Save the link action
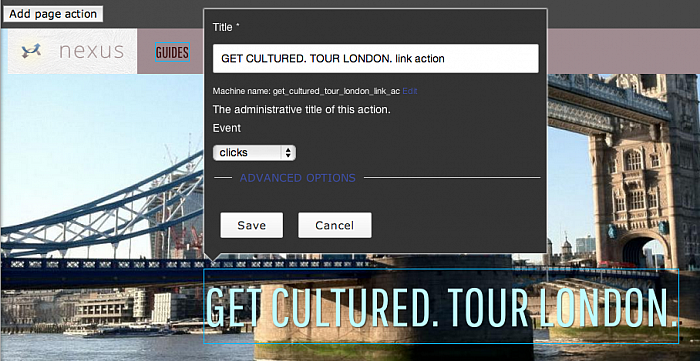Viewport: 700px width, 361px height. point(251,225)
